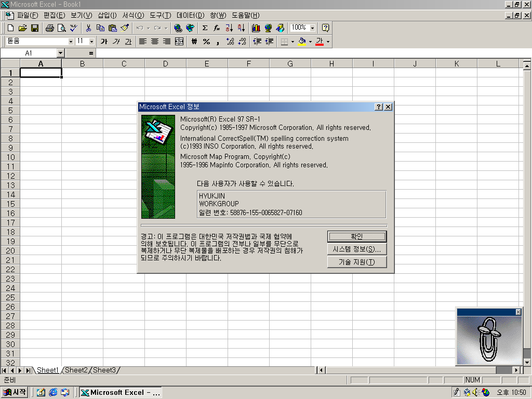Open the Font Color dropdown arrow
Screen dimensions: 532x399
[328, 42]
